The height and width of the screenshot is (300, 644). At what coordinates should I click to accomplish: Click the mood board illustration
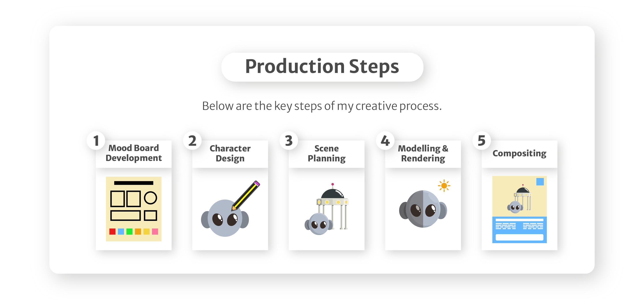click(x=134, y=209)
